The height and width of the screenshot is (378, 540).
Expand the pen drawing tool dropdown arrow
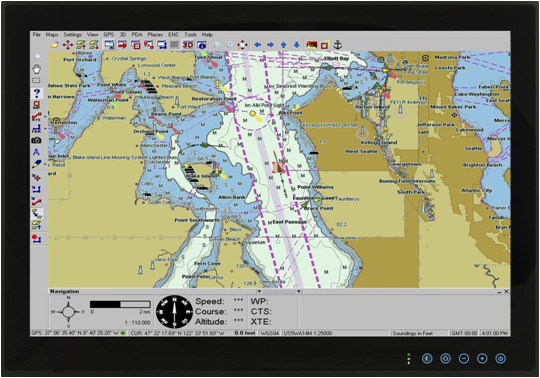(45, 164)
